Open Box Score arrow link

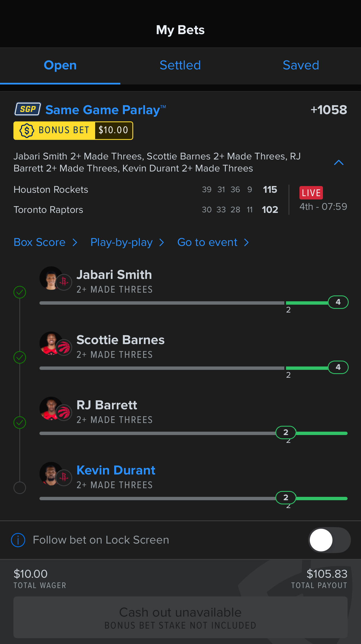click(45, 242)
